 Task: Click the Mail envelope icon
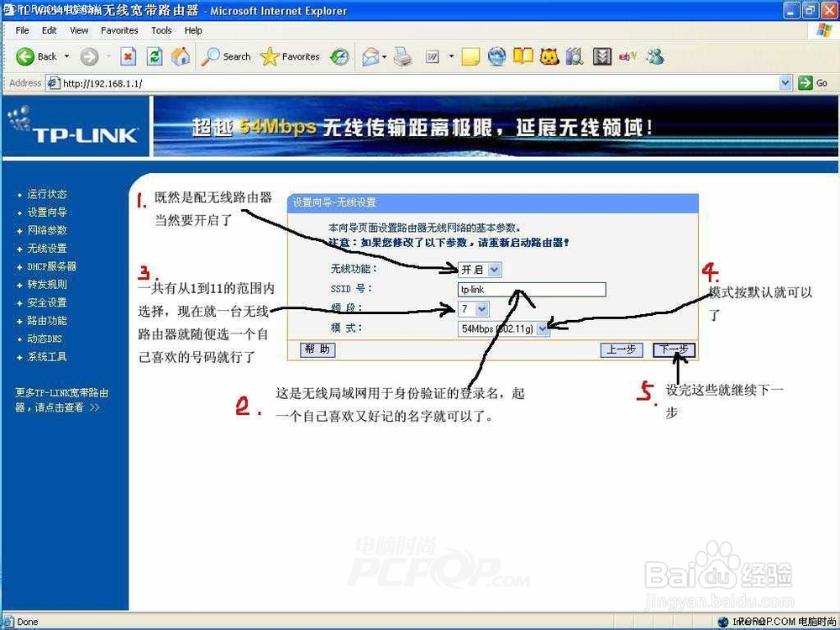coord(370,56)
